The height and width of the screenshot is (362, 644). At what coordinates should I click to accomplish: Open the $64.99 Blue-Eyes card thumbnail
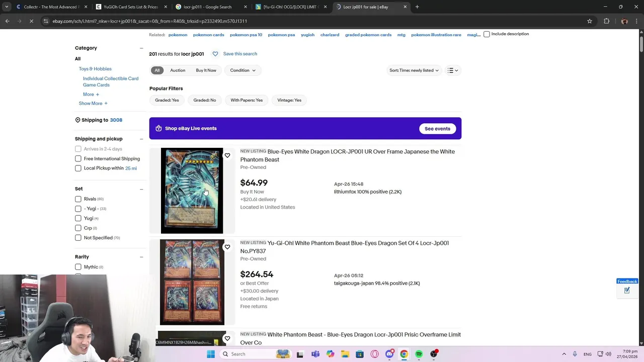point(192,191)
